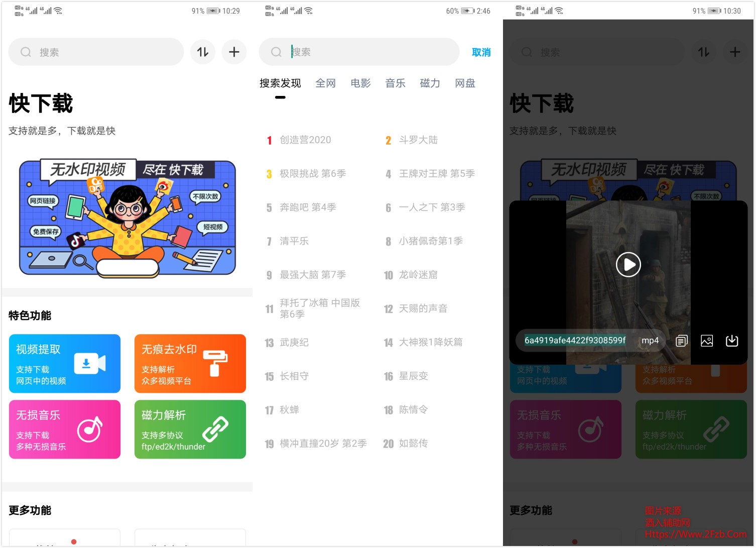Tap 取消 to cancel the search
Image resolution: width=756 pixels, height=548 pixels.
481,52
